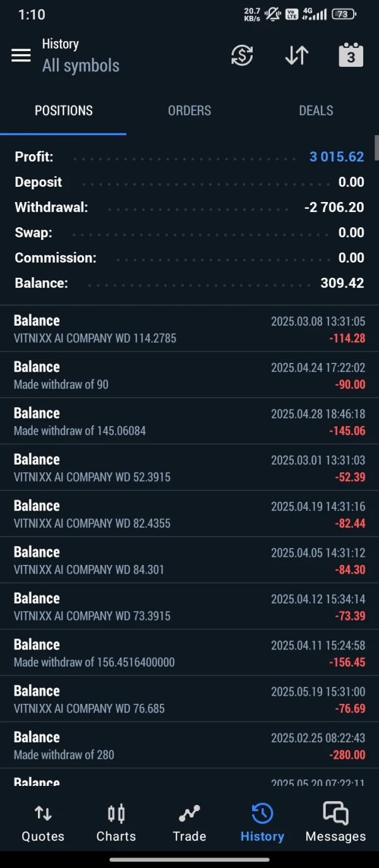Tap the battery indicator in status bar
This screenshot has height=868, width=379.
(344, 14)
